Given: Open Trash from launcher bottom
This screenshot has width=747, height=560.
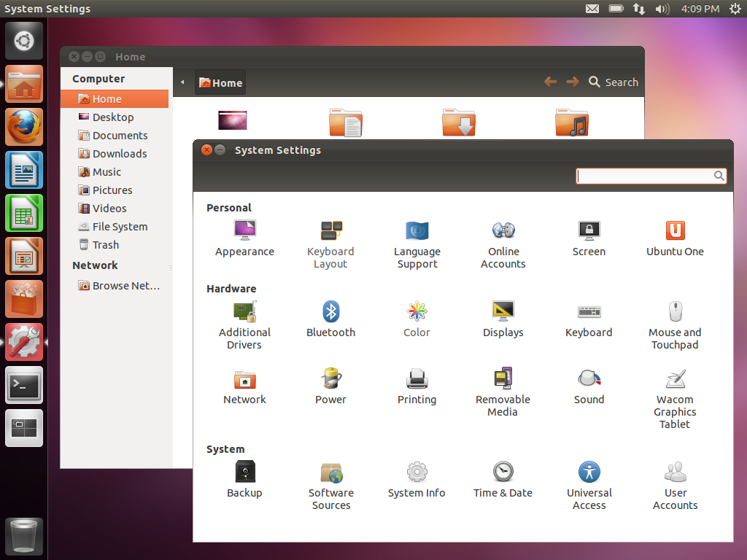Looking at the screenshot, I should pyautogui.click(x=24, y=536).
